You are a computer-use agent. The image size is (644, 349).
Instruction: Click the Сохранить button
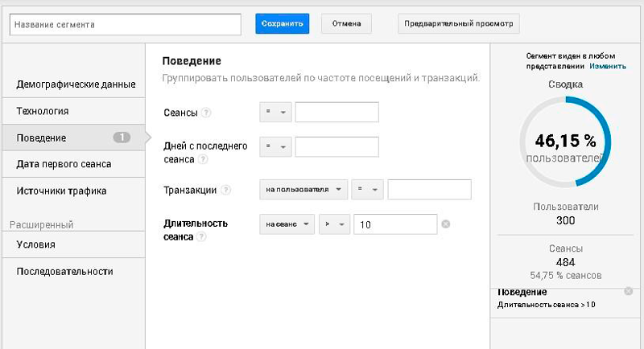click(x=283, y=24)
